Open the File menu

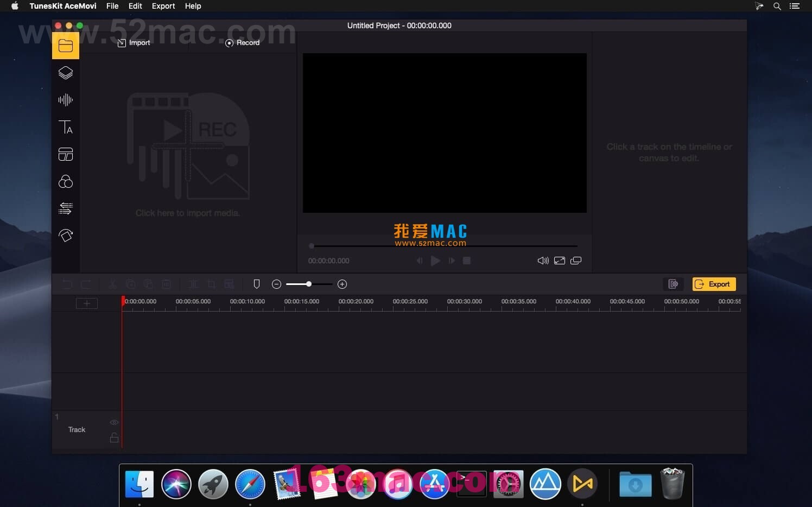pos(112,6)
